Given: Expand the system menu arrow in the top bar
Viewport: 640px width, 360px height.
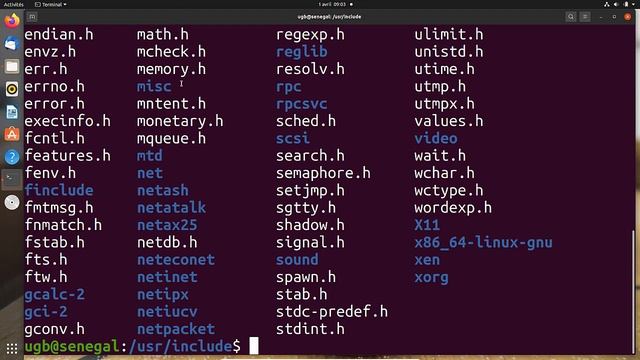Looking at the screenshot, I should [x=634, y=4].
